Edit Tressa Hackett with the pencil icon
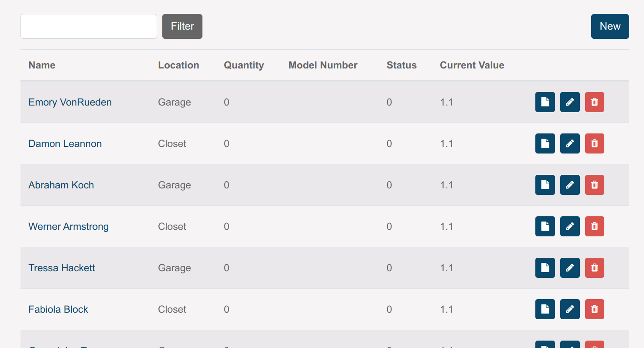 (570, 268)
